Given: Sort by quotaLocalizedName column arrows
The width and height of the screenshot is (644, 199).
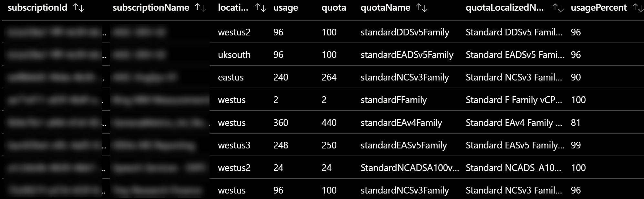Looking at the screenshot, I should 558,8.
